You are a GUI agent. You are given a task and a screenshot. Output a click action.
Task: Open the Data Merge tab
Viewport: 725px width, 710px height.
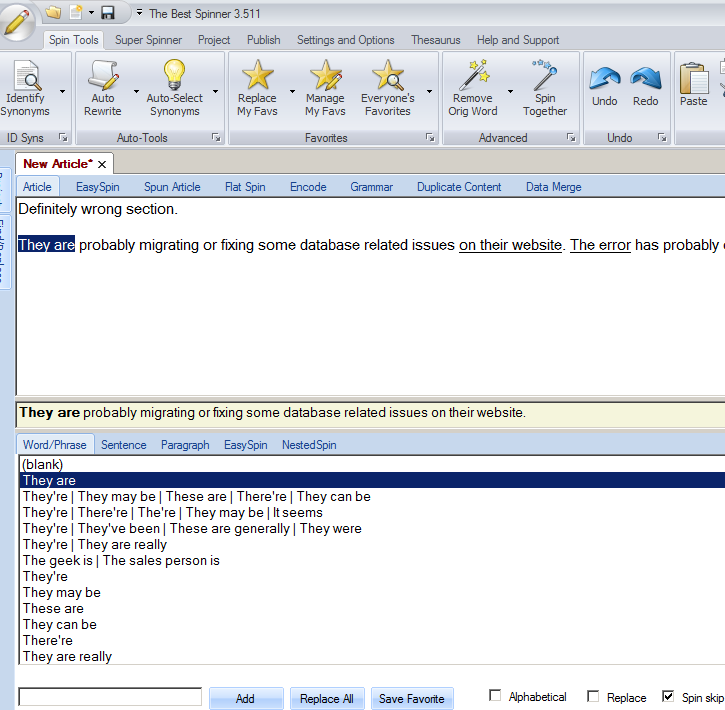[x=553, y=187]
